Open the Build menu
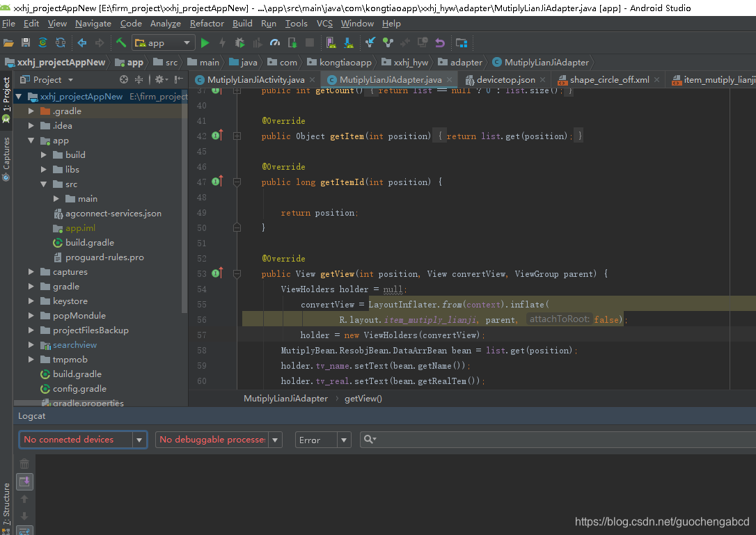The height and width of the screenshot is (535, 756). pyautogui.click(x=242, y=24)
